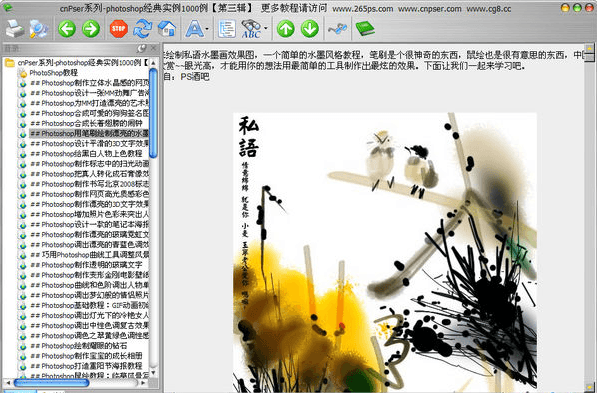Click the tree vertical scrollbar down arrow
This screenshot has width=597, height=393.
click(153, 372)
